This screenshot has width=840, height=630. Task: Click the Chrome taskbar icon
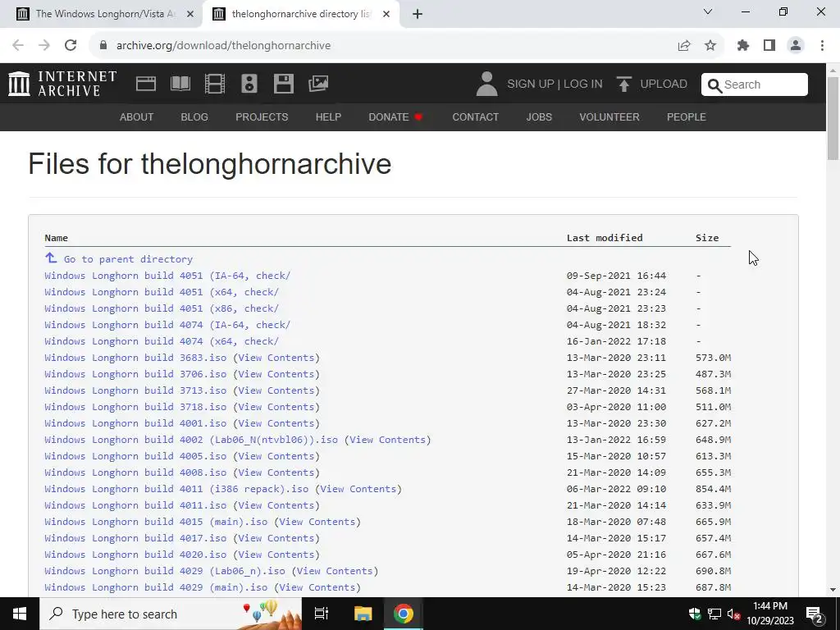coord(404,614)
